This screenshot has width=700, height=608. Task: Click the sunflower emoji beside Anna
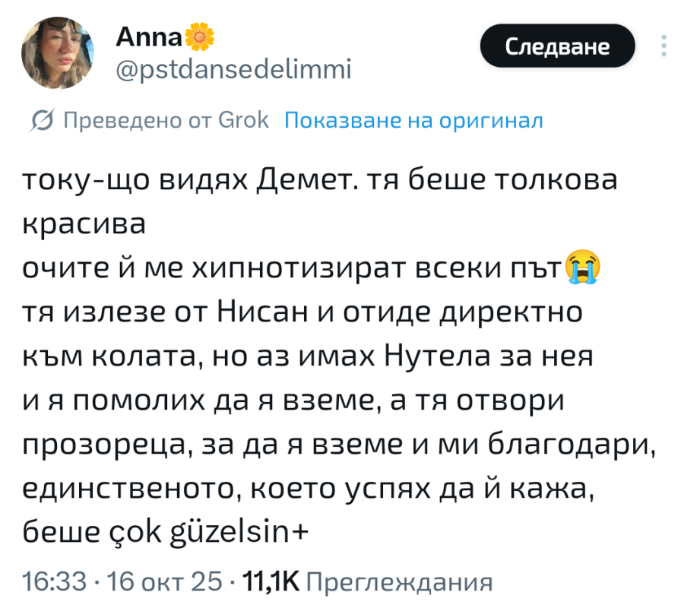click(200, 35)
